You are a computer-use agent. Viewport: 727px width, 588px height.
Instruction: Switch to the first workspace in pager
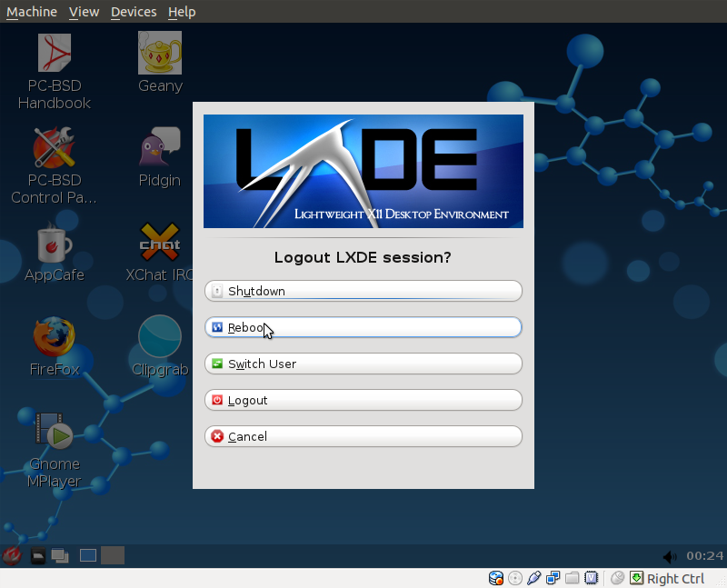(x=88, y=555)
